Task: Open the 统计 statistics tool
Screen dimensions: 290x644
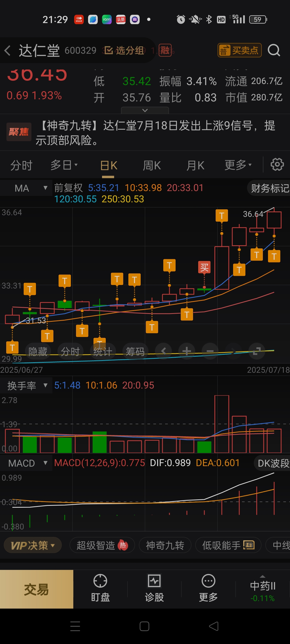Action: coord(103,351)
